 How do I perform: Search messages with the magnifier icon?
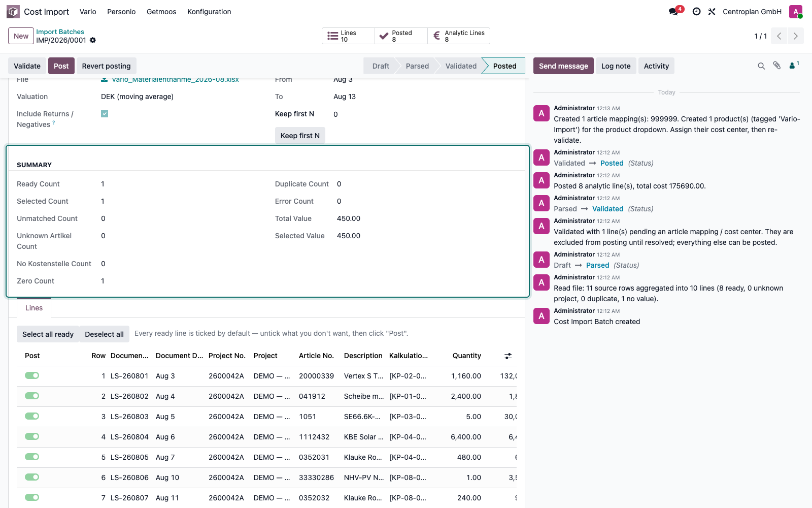(761, 66)
